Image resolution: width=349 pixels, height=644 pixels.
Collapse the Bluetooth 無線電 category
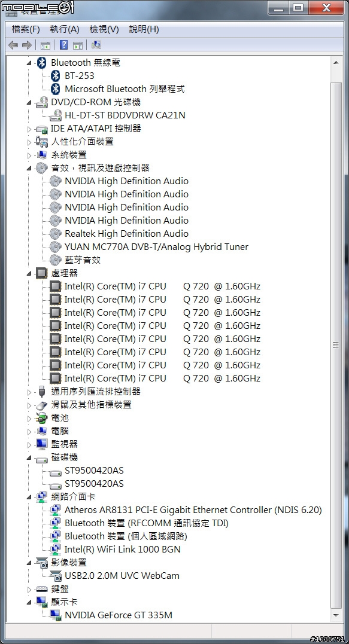tap(29, 63)
